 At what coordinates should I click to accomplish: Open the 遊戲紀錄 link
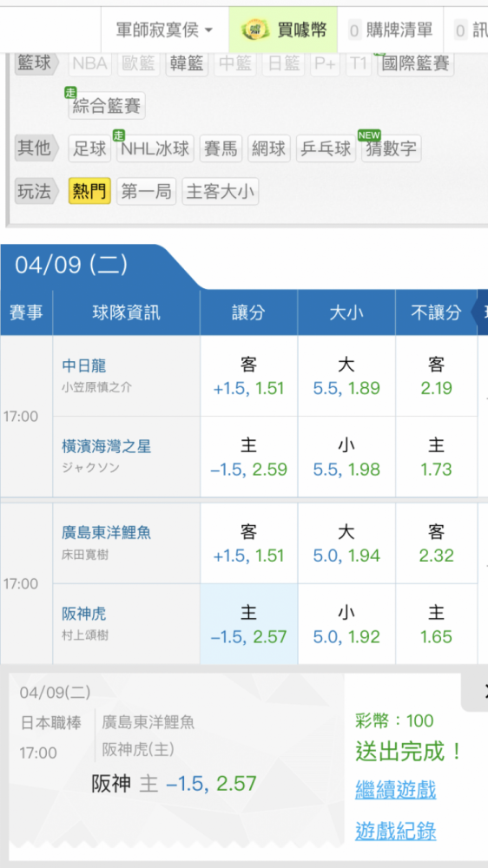coord(395,831)
